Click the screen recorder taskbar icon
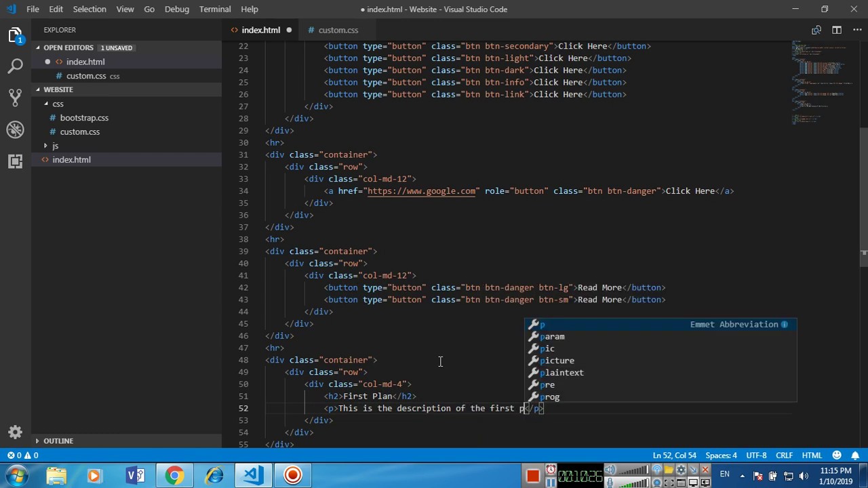This screenshot has width=868, height=488. pos(293,476)
